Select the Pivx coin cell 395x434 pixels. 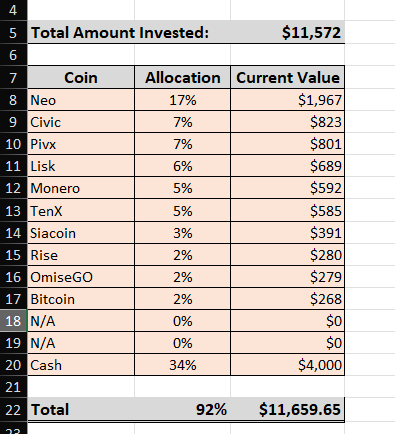click(x=81, y=144)
